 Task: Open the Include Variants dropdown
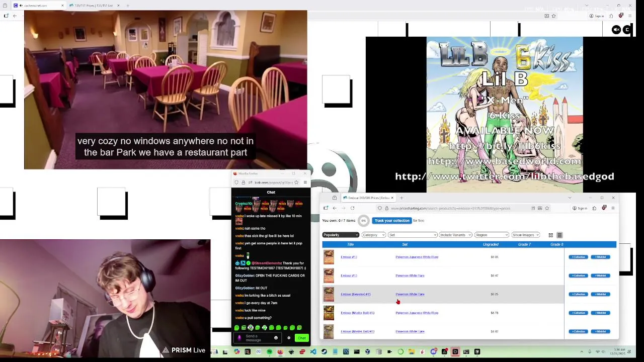pyautogui.click(x=455, y=235)
